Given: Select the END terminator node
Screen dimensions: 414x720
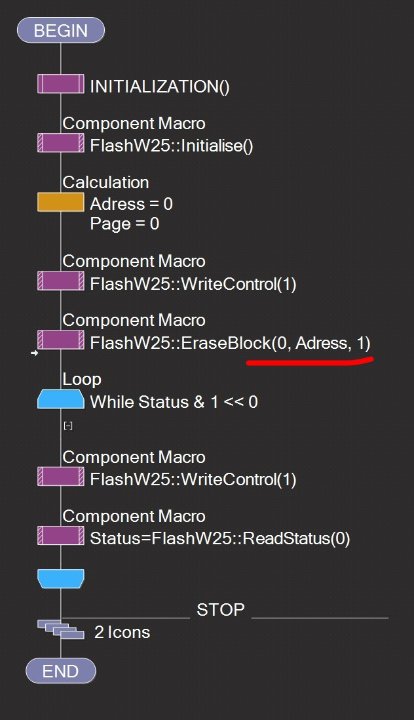Looking at the screenshot, I should 61,671.
